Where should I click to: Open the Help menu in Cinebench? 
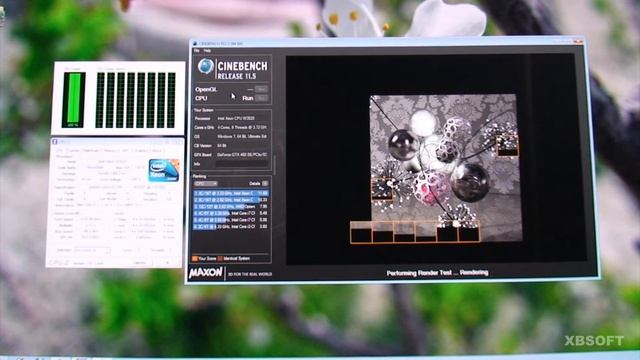pos(207,51)
